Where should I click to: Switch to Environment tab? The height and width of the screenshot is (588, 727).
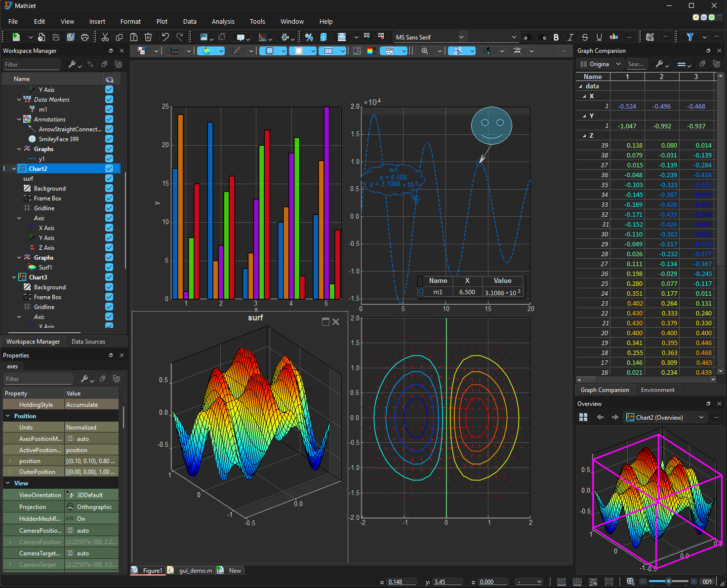coord(657,390)
